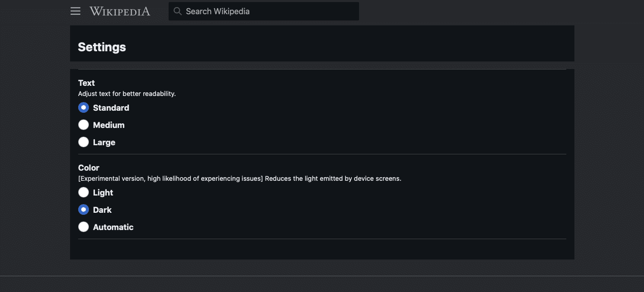The height and width of the screenshot is (292, 644).
Task: Click the 'Color' section heading
Action: [x=88, y=168]
